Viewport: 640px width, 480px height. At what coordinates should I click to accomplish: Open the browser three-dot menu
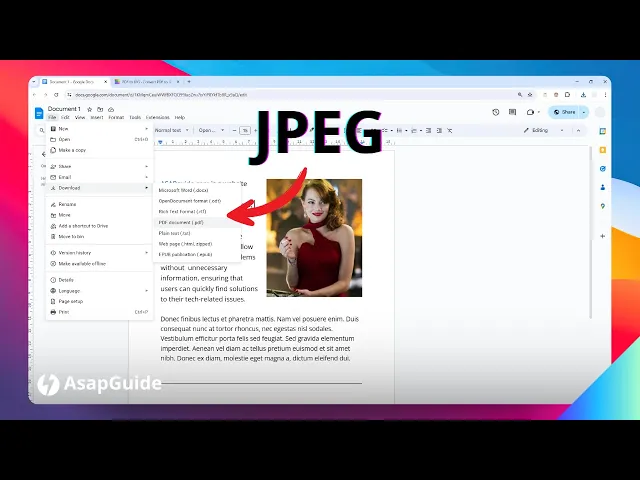(x=605, y=95)
